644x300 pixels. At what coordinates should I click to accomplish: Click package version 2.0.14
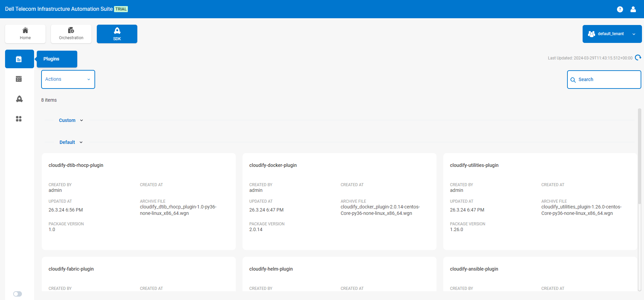(256, 229)
